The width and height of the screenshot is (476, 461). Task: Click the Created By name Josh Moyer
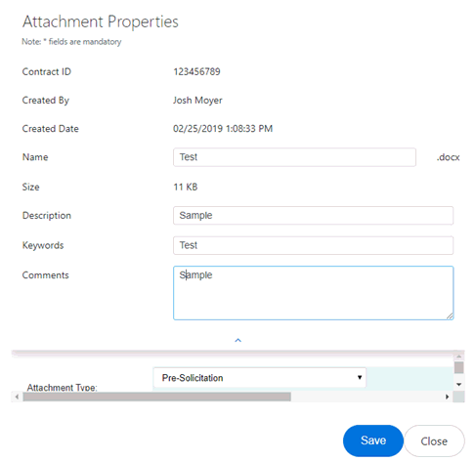(x=197, y=101)
